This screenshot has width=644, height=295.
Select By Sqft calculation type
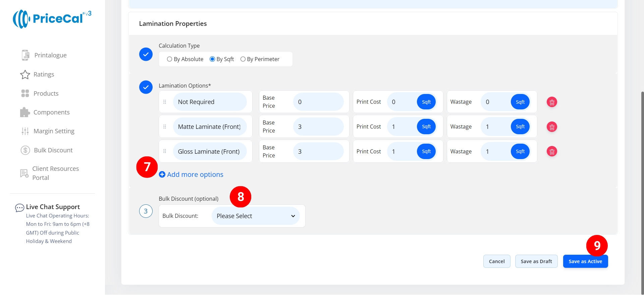[x=212, y=59]
